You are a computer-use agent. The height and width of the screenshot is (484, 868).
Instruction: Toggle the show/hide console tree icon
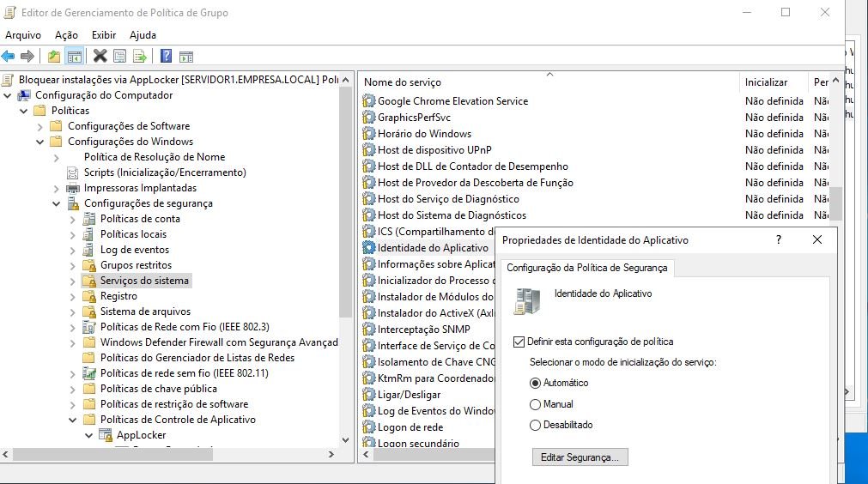pos(74,56)
